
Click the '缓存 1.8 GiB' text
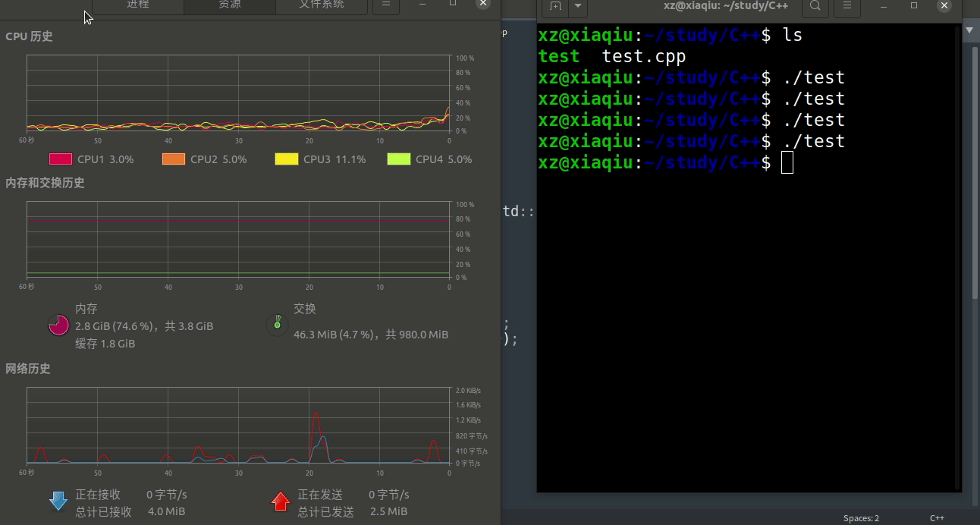[x=105, y=344]
